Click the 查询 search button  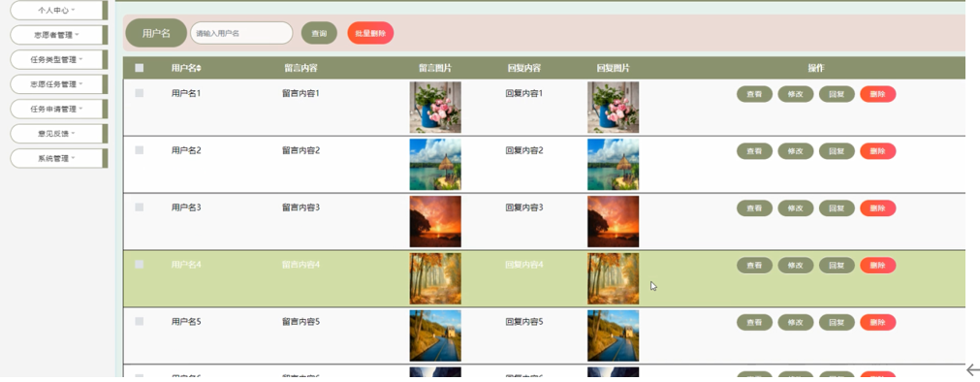click(319, 33)
